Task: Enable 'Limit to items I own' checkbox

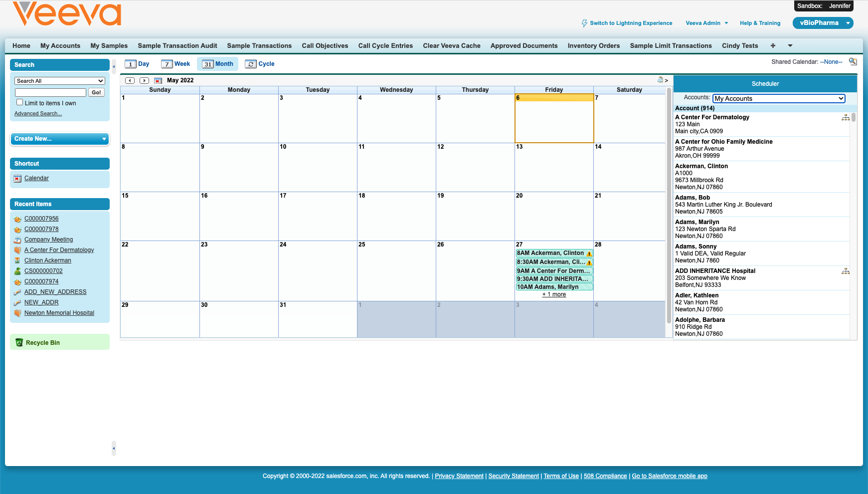Action: pos(20,102)
